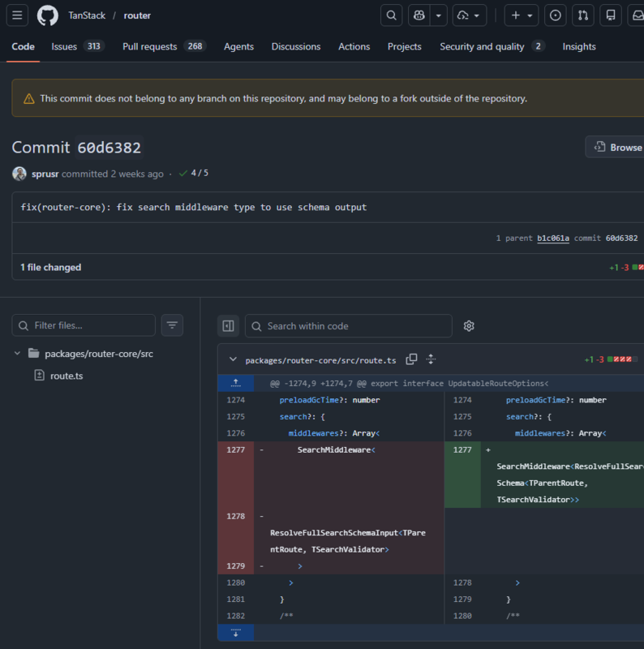
Task: Select left diff line number 1279
Action: pos(235,565)
